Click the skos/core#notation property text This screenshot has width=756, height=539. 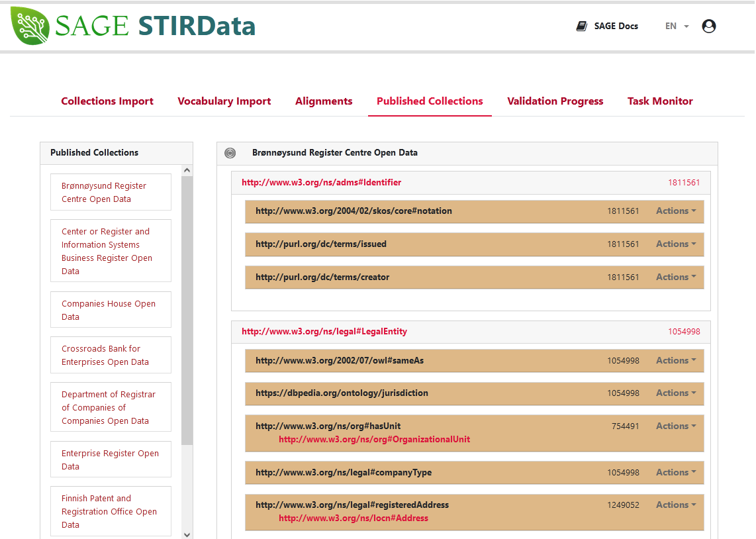pos(354,211)
